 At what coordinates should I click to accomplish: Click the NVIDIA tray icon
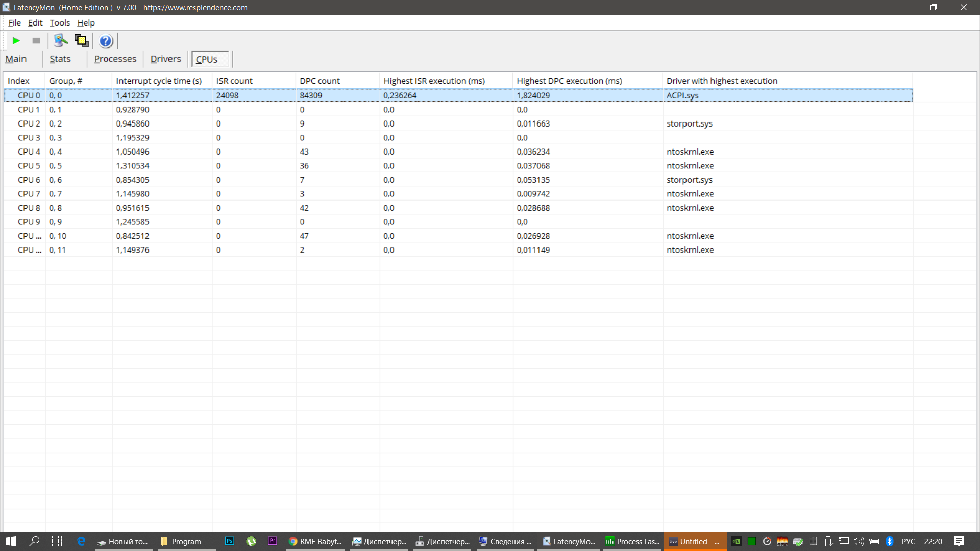pos(736,542)
